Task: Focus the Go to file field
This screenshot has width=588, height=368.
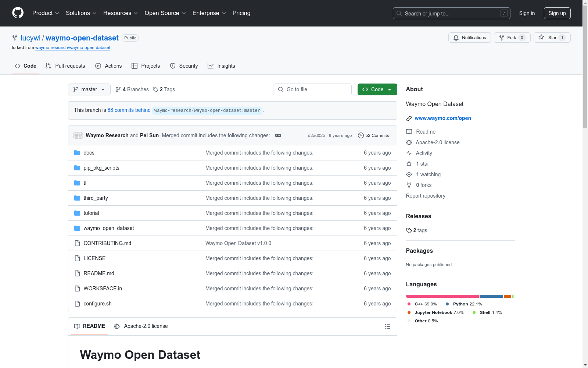Action: (312, 89)
